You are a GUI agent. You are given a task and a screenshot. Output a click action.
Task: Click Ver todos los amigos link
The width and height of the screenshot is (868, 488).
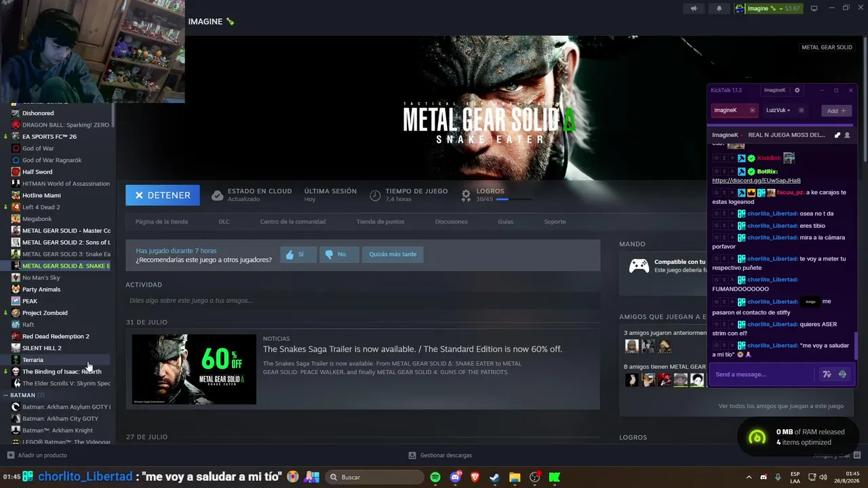781,406
